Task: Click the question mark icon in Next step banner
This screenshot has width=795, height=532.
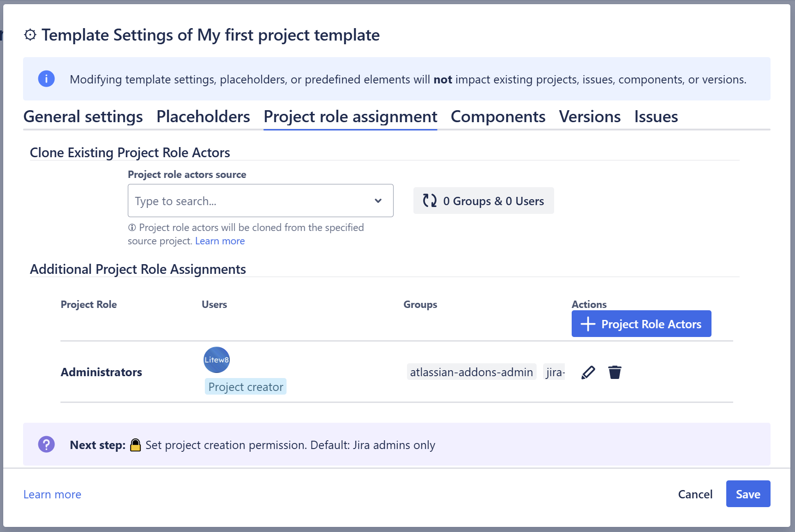Action: [46, 444]
